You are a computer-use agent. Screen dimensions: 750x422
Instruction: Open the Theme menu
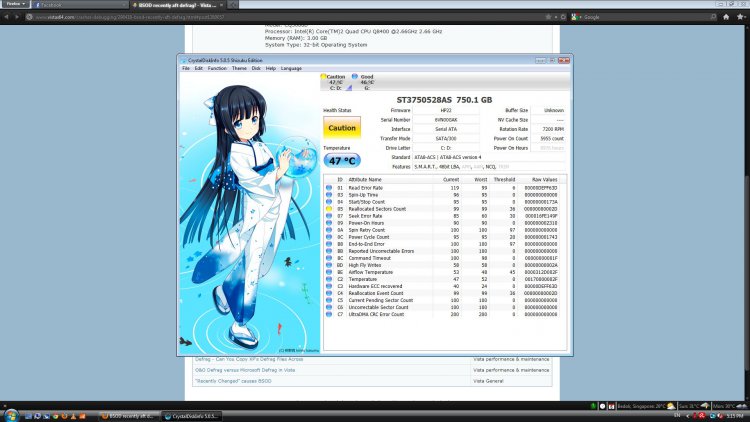239,68
